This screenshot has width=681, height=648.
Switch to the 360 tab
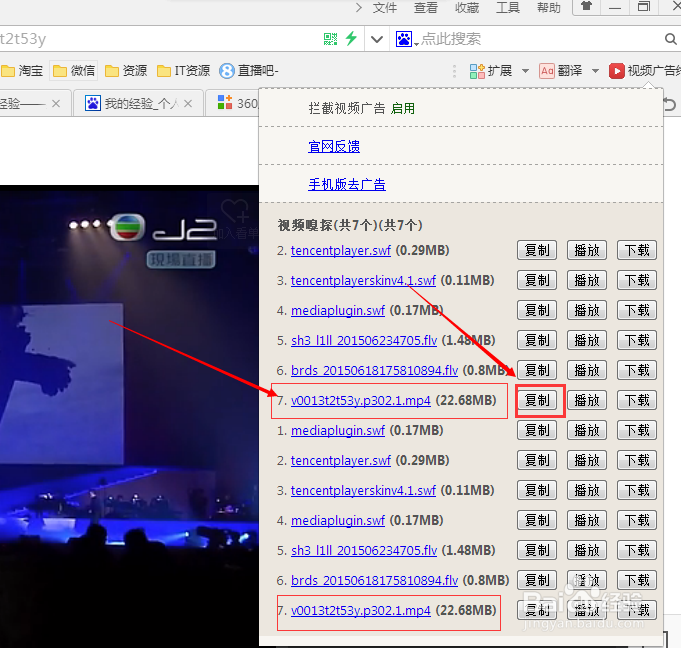tap(232, 103)
